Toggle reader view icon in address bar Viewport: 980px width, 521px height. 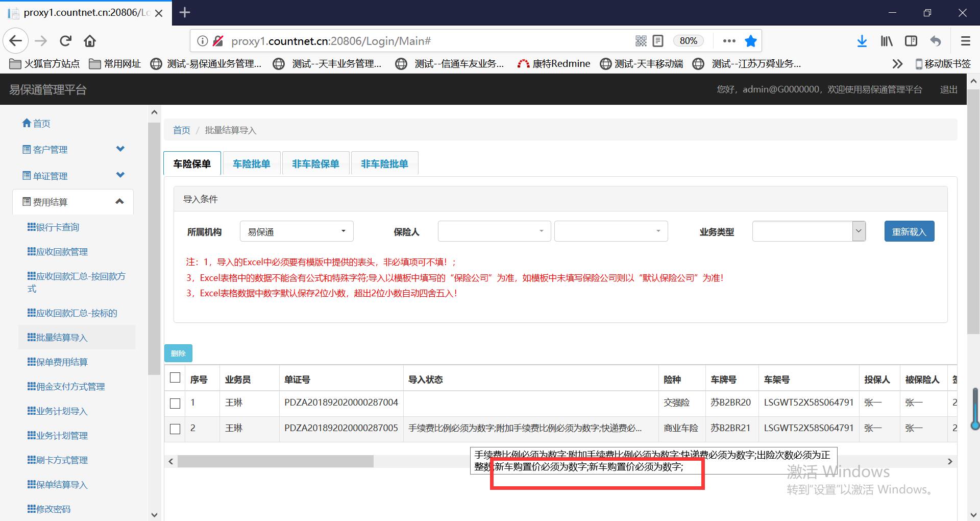point(658,41)
